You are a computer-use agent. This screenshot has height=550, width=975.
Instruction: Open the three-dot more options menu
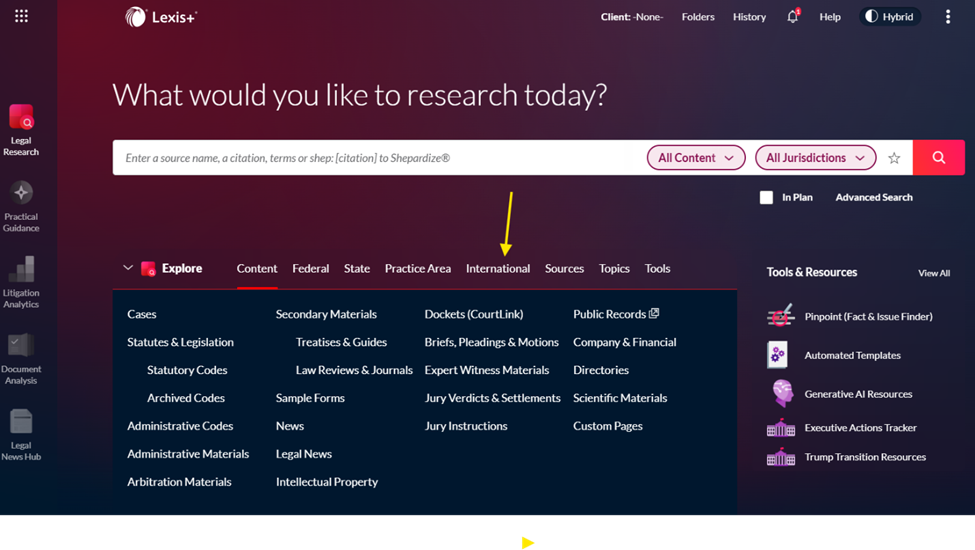click(948, 17)
